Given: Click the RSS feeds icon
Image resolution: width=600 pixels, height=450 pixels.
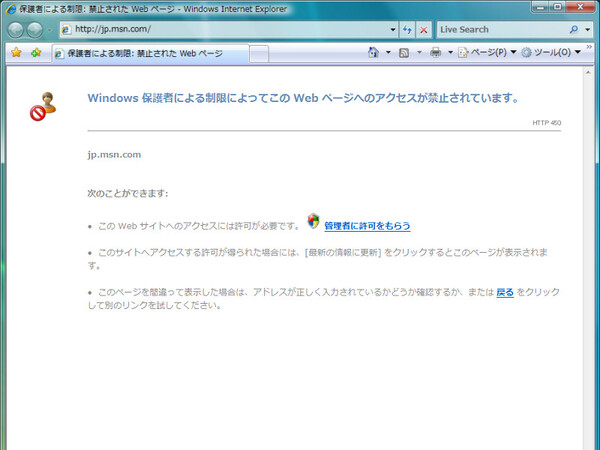Looking at the screenshot, I should (404, 52).
